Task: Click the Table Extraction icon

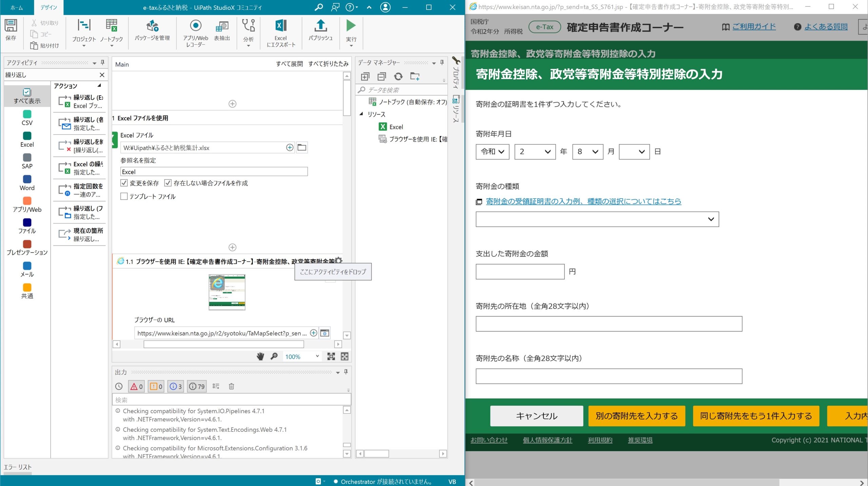Action: coord(222,26)
